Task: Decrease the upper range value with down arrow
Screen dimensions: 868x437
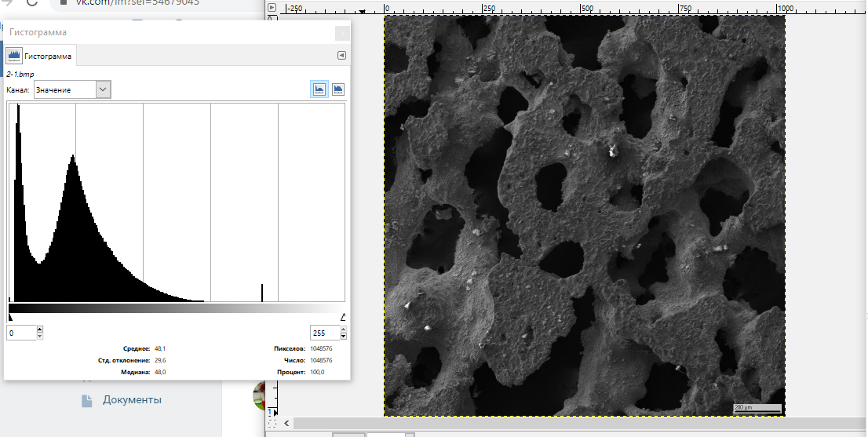Action: 344,337
